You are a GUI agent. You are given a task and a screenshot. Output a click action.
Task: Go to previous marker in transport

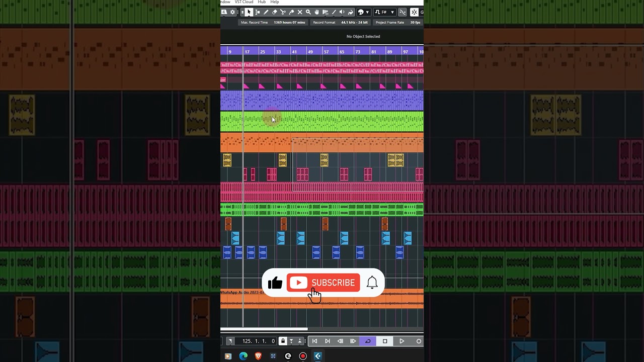314,341
